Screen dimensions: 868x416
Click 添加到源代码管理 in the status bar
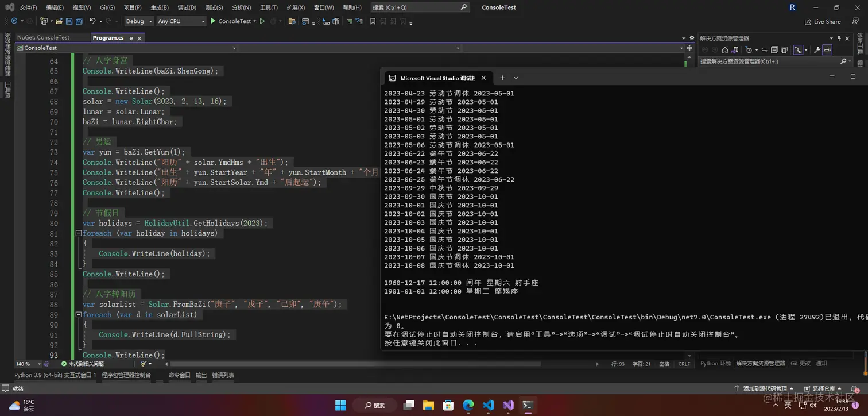pyautogui.click(x=764, y=389)
